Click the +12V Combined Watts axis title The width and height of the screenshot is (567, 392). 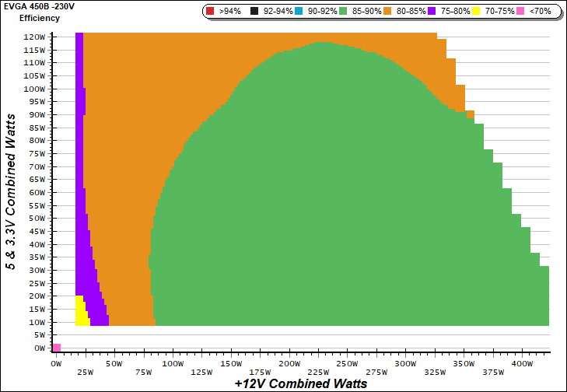[x=300, y=383]
